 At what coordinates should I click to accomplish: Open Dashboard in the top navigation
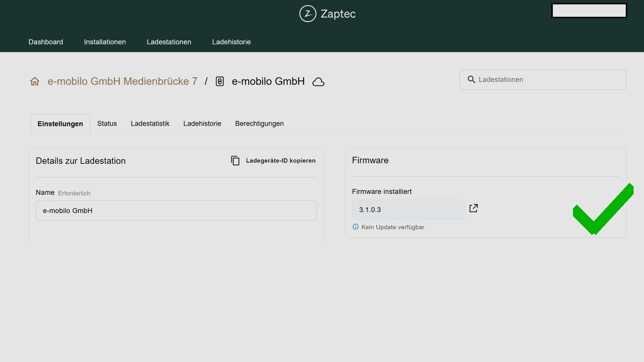pos(46,42)
